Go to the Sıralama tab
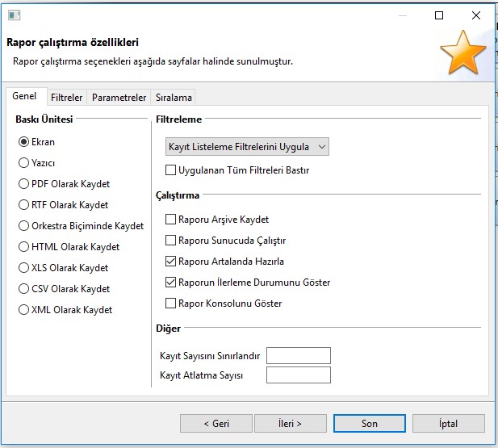Screen dimensions: 498x448 pos(174,98)
